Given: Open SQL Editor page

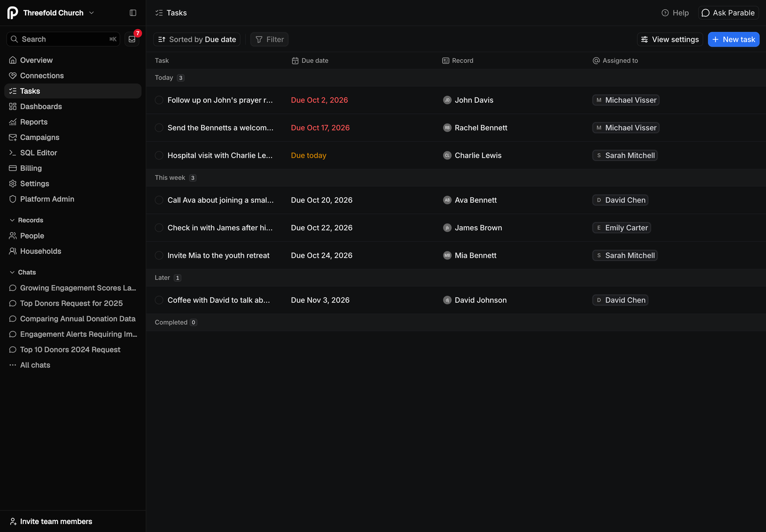Looking at the screenshot, I should coord(73,153).
